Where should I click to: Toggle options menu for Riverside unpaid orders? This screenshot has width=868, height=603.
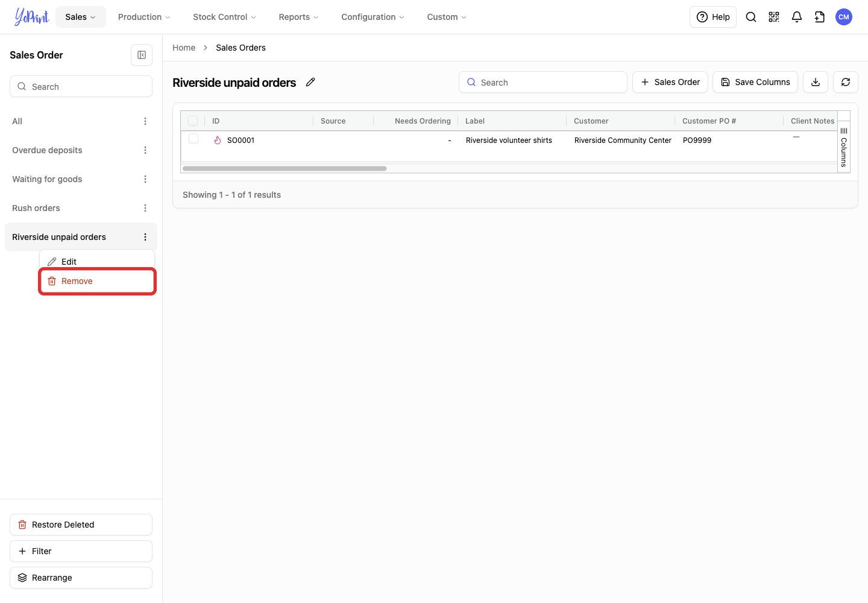[145, 237]
